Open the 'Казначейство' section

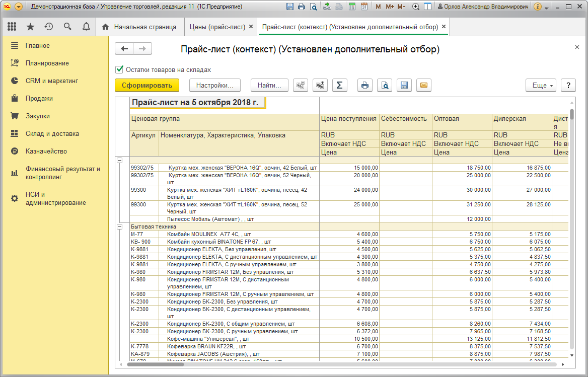click(46, 152)
